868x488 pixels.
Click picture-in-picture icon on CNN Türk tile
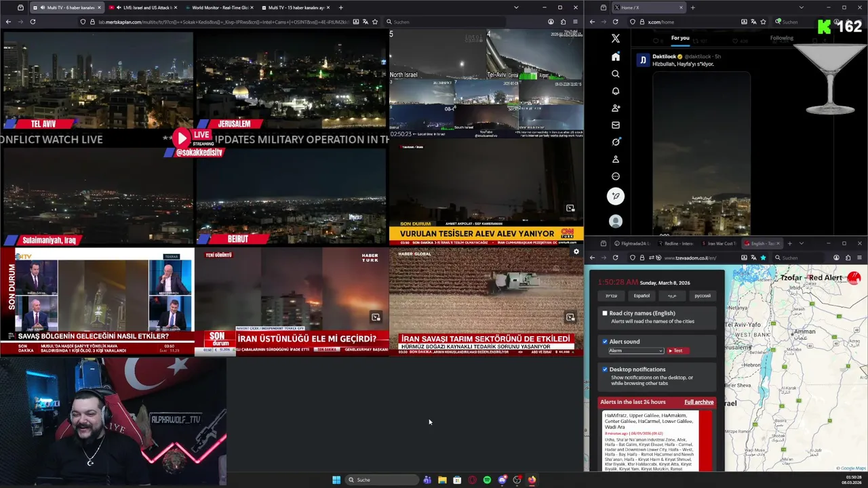(x=570, y=208)
